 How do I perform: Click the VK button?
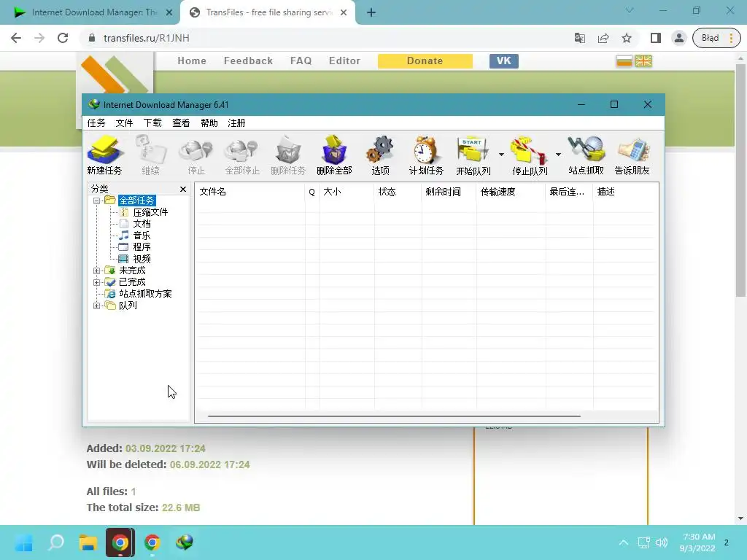click(503, 61)
